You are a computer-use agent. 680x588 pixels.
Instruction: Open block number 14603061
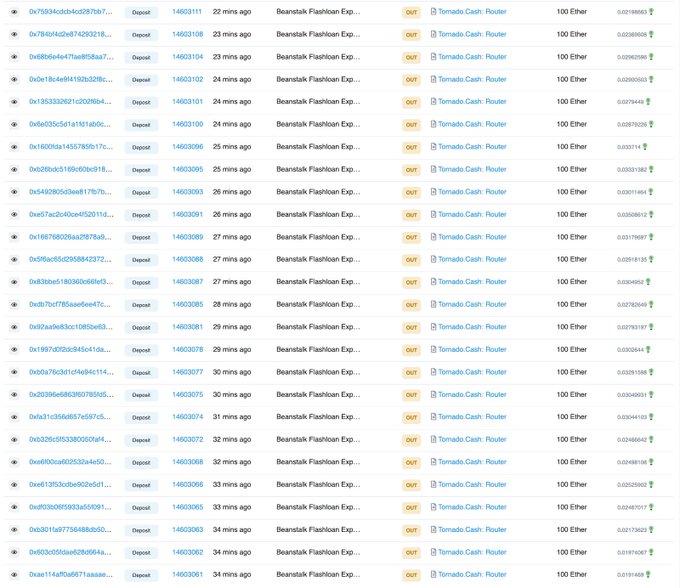click(187, 575)
